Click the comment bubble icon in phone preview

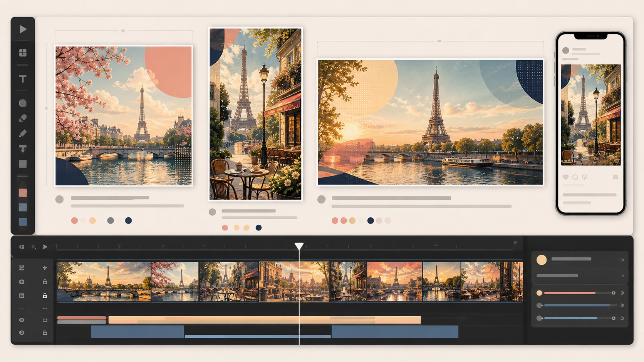[575, 177]
